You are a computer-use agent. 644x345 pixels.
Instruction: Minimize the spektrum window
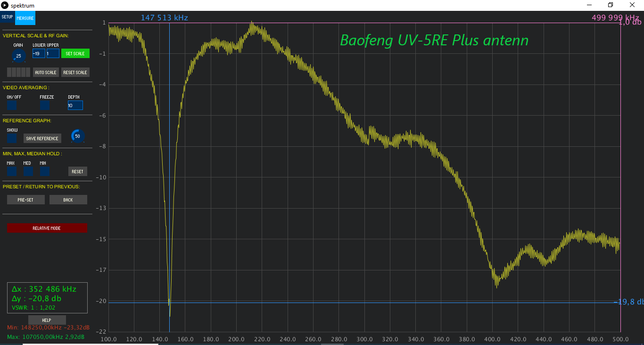589,5
